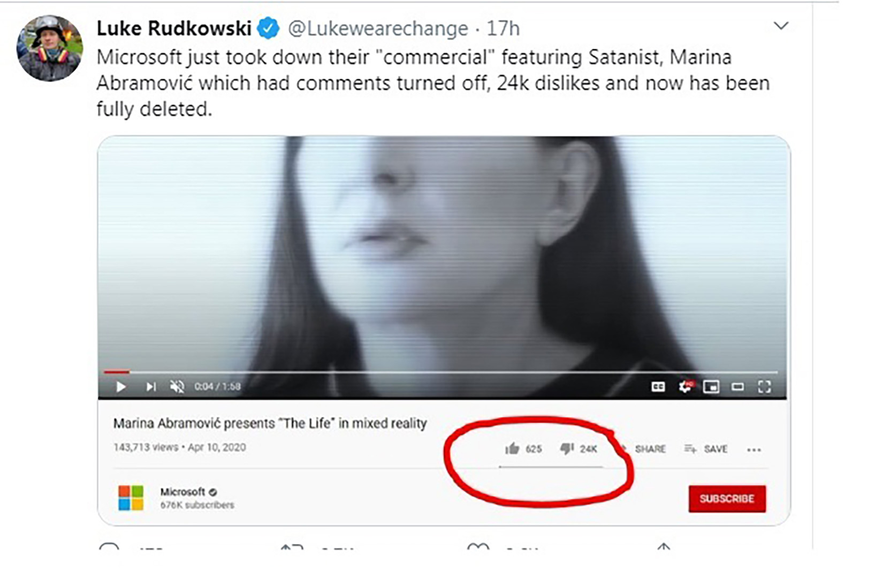Viewport: 883px width, 588px height.
Task: Switch to miniplayer mode
Action: point(711,387)
